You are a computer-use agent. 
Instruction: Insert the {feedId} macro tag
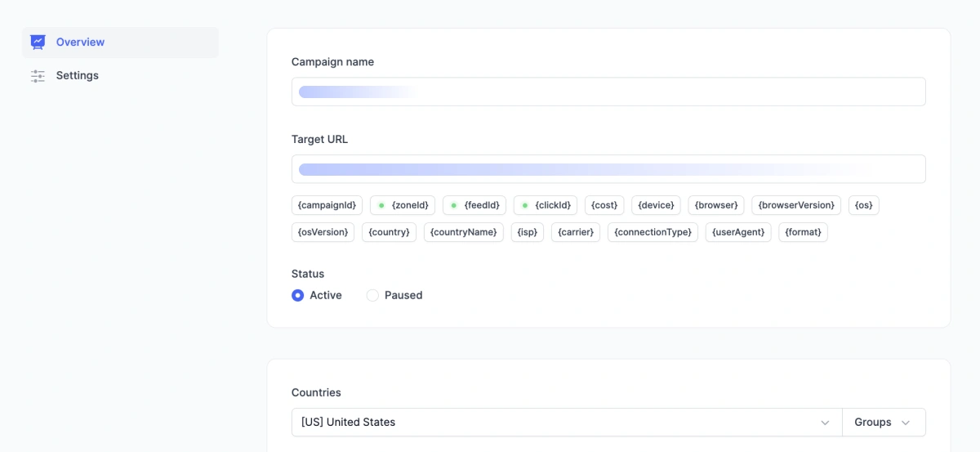click(x=474, y=205)
